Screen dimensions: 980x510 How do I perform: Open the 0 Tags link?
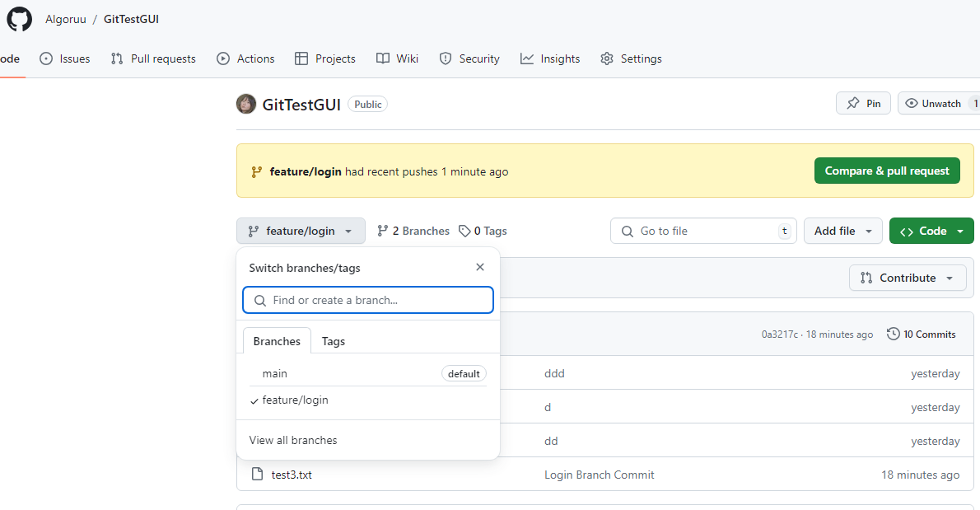(483, 231)
